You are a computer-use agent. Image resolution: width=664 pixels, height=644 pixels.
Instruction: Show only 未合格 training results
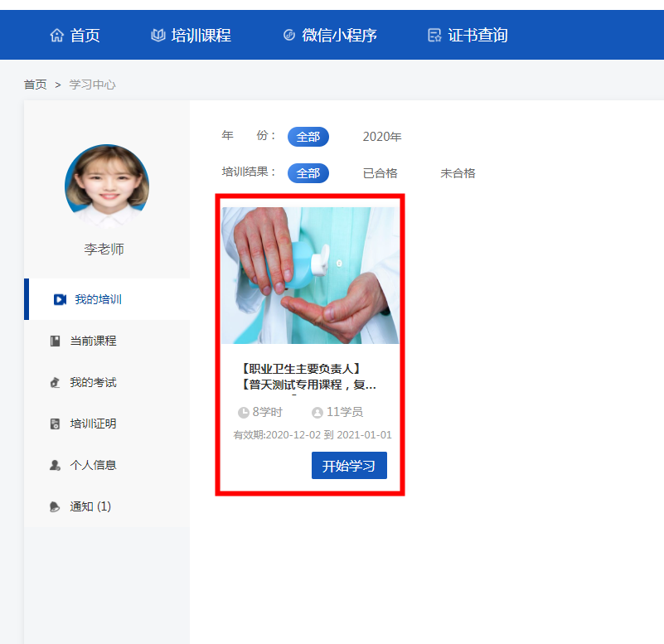point(458,173)
